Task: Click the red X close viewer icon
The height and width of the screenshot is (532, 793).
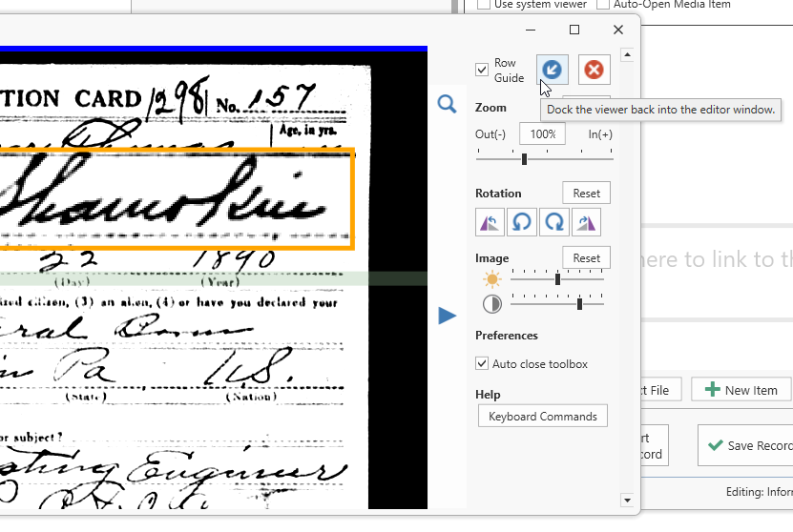Action: coord(594,70)
